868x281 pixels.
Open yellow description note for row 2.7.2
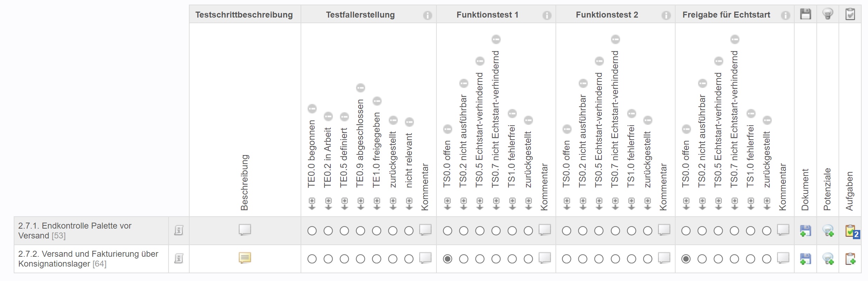pos(245,258)
